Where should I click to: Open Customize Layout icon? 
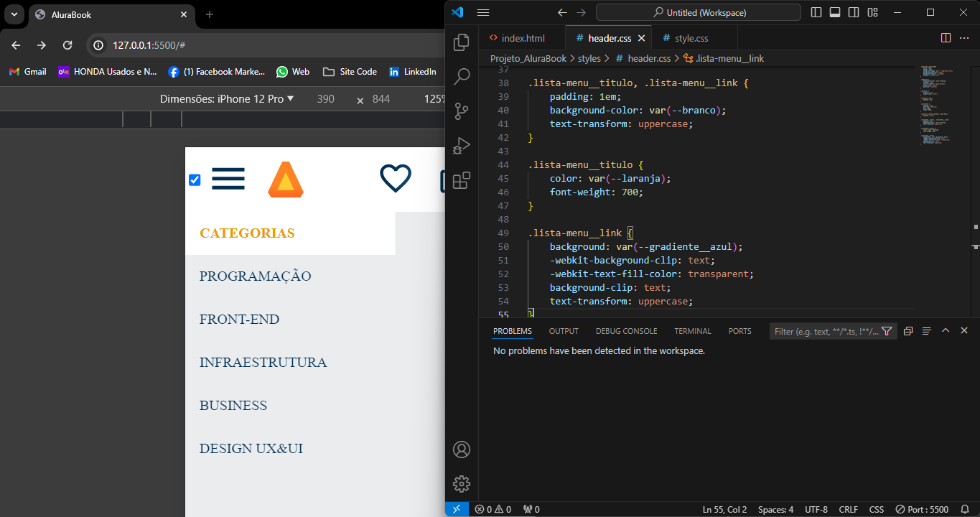coord(872,12)
